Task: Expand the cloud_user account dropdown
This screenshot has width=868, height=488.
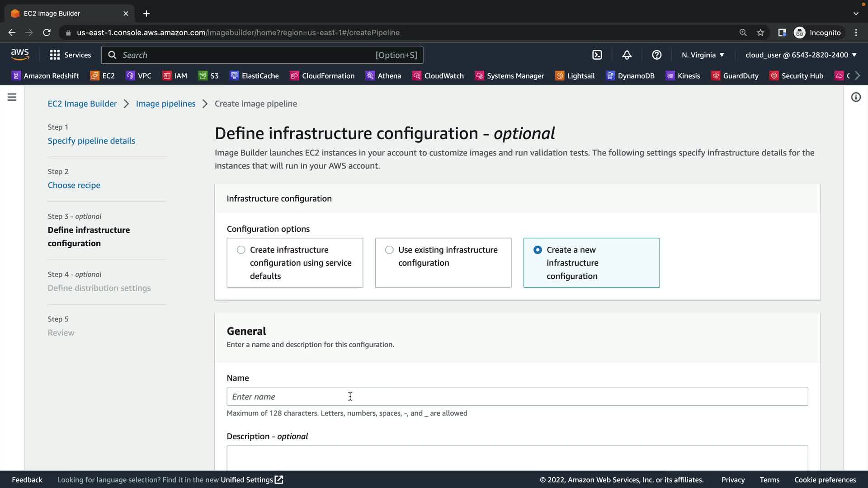Action: (801, 55)
